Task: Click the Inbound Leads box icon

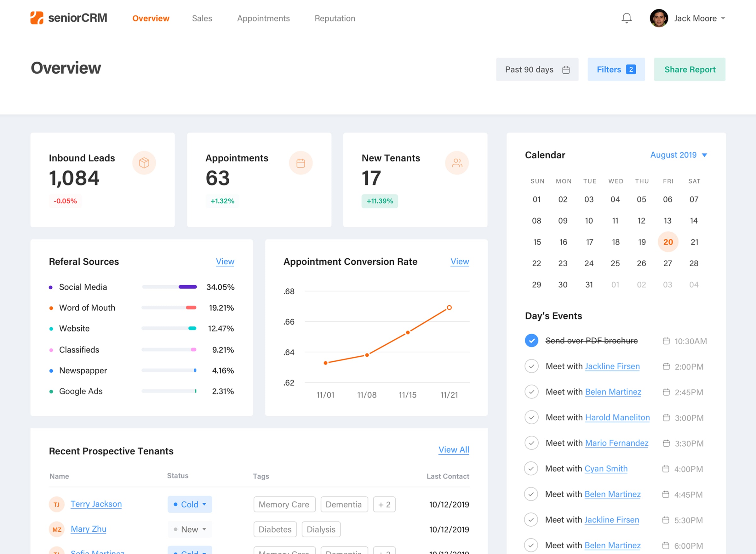Action: coord(144,163)
